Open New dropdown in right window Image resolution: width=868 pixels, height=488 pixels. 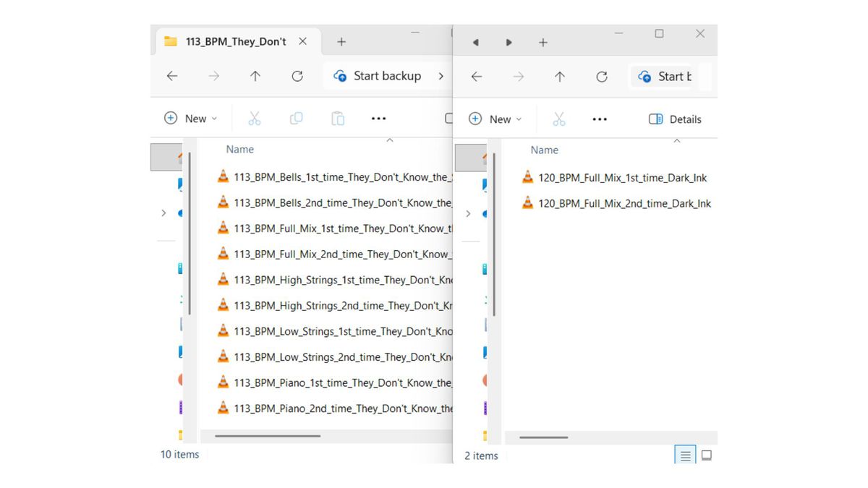(495, 119)
